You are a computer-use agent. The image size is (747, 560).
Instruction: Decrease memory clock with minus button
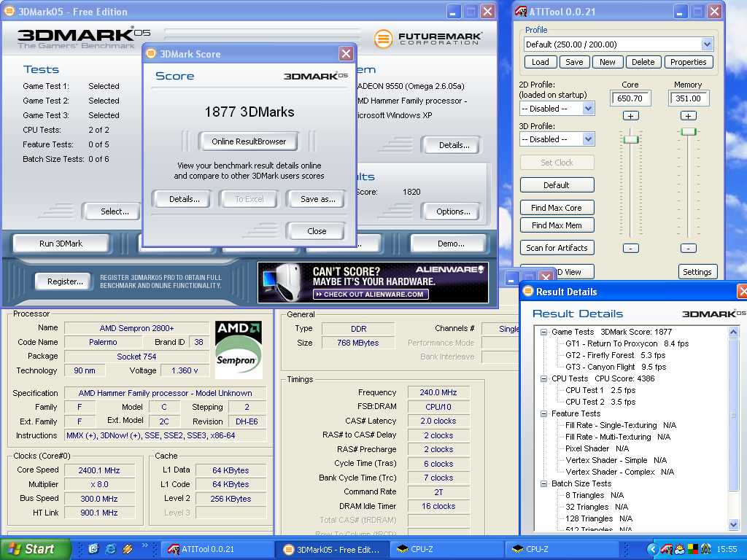coord(689,248)
